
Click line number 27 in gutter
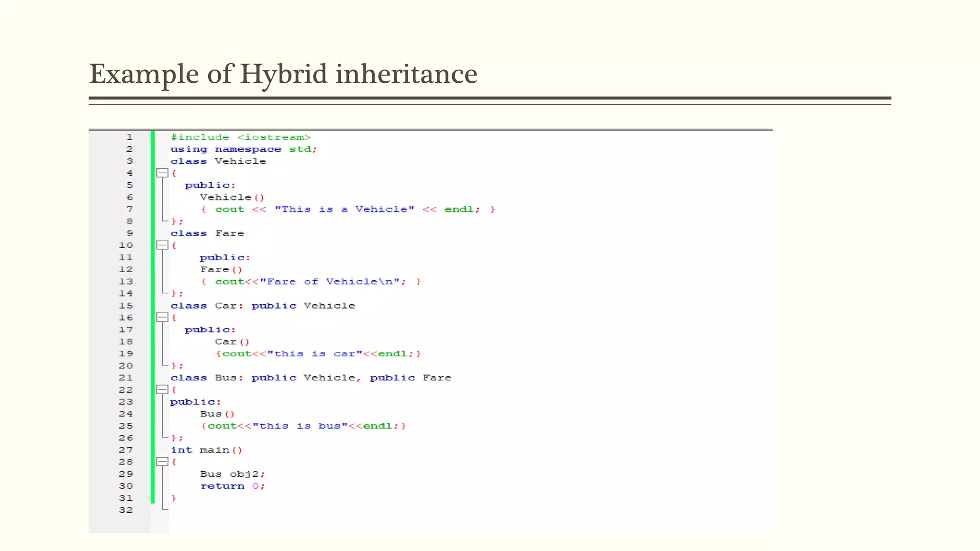click(x=126, y=450)
